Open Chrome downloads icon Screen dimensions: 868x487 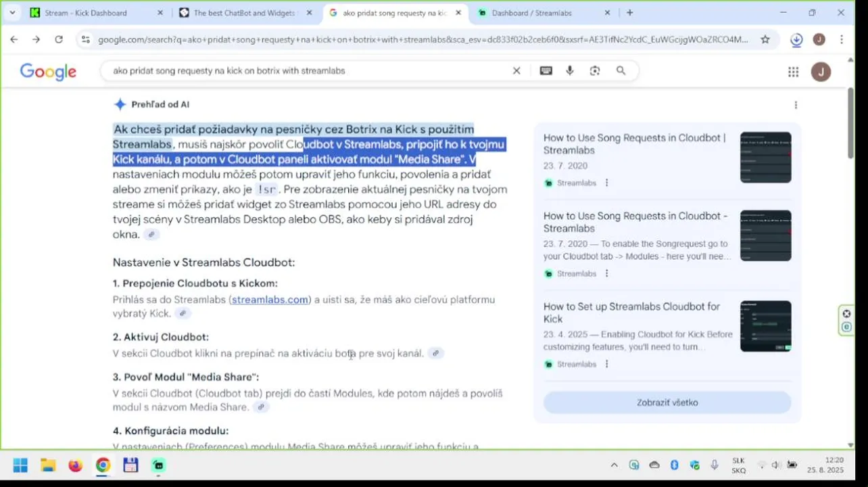[796, 39]
